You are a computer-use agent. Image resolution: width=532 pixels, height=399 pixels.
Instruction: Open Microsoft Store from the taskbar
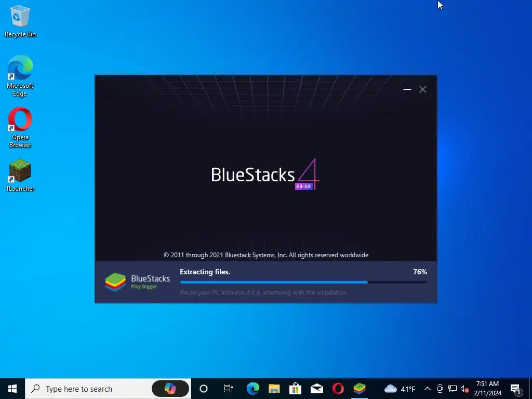296,389
